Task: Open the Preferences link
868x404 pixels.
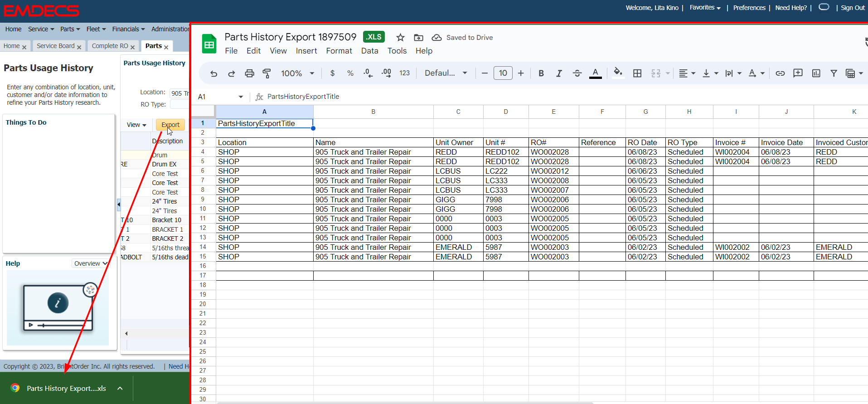Action: (749, 8)
